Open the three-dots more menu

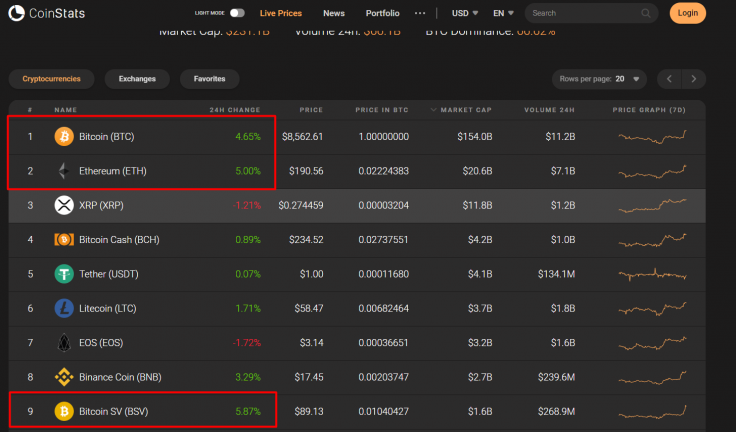click(420, 13)
